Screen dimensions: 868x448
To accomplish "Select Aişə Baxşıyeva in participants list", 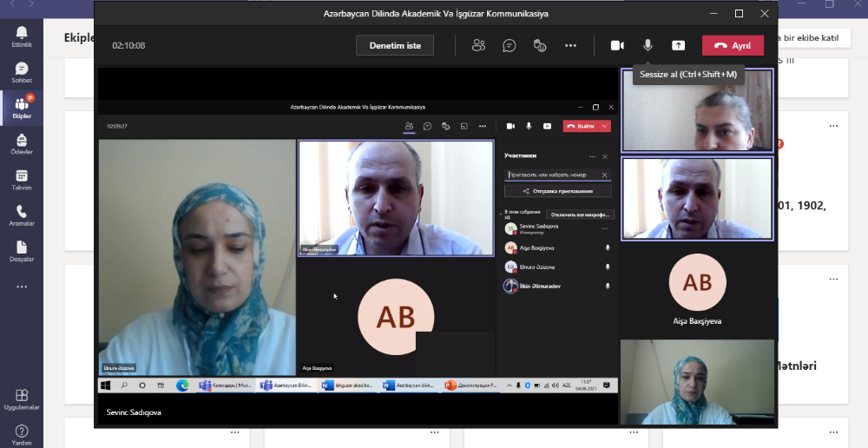I will click(x=557, y=248).
